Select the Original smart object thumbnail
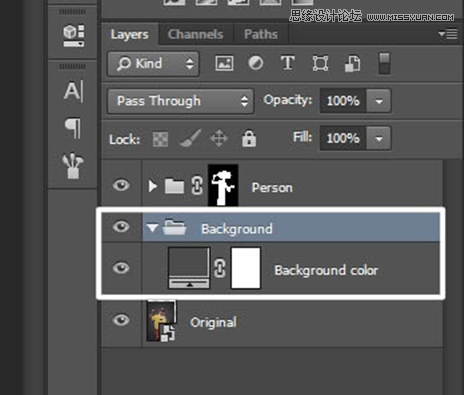 [162, 320]
